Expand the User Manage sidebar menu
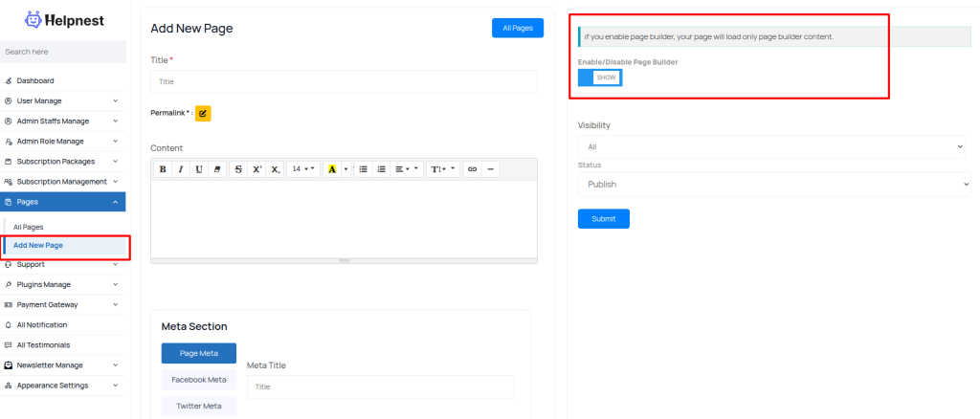The width and height of the screenshot is (980, 419). tap(62, 100)
